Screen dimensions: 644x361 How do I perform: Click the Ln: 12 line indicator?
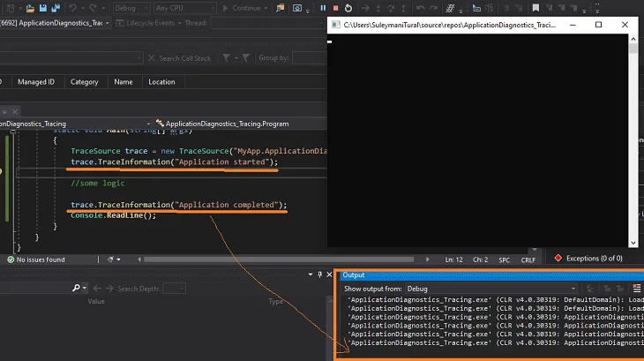click(x=453, y=259)
